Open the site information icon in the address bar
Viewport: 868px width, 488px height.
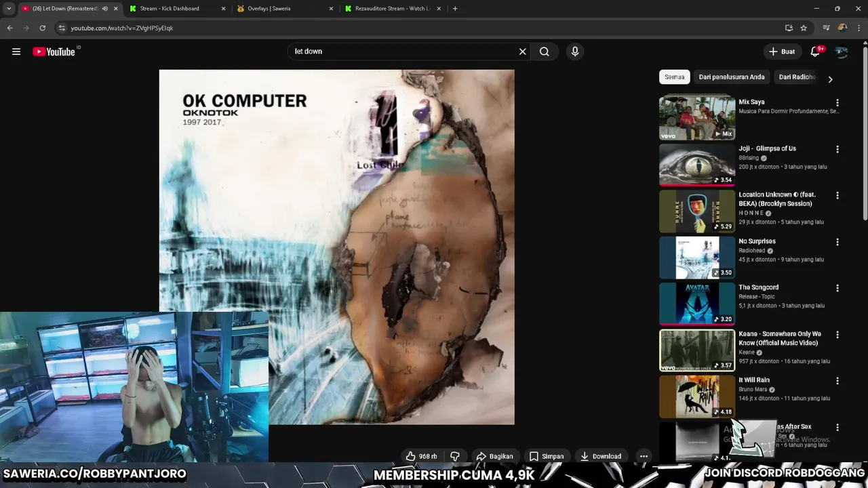[62, 28]
